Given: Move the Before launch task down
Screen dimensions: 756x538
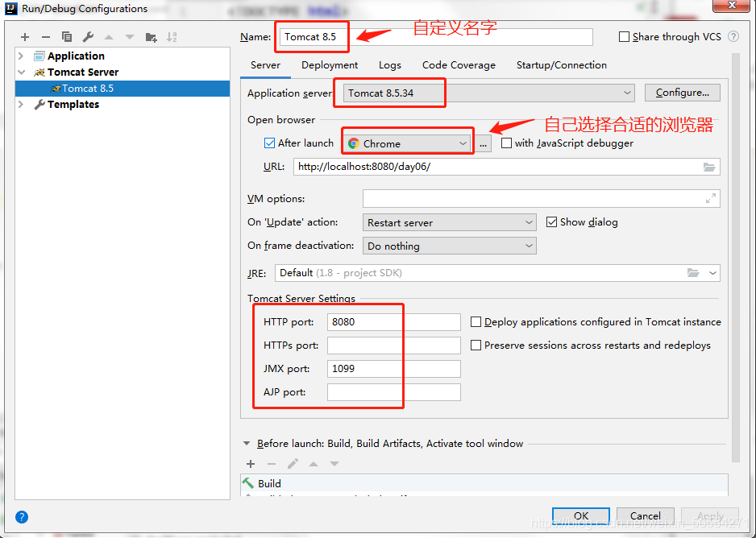Looking at the screenshot, I should click(334, 464).
